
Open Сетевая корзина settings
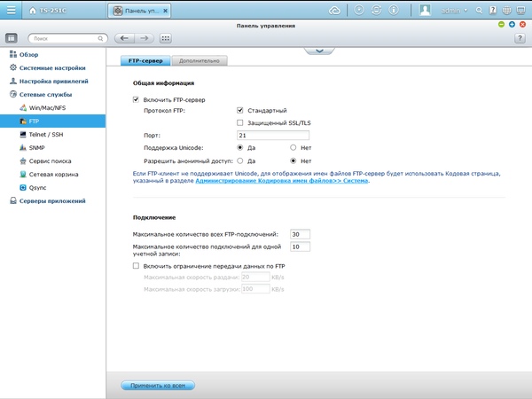53,175
